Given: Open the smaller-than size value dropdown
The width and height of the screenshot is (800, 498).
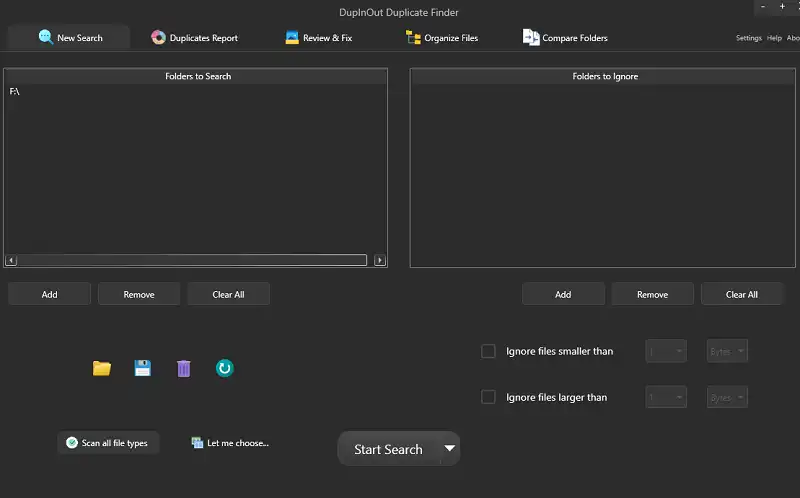Looking at the screenshot, I should click(666, 351).
